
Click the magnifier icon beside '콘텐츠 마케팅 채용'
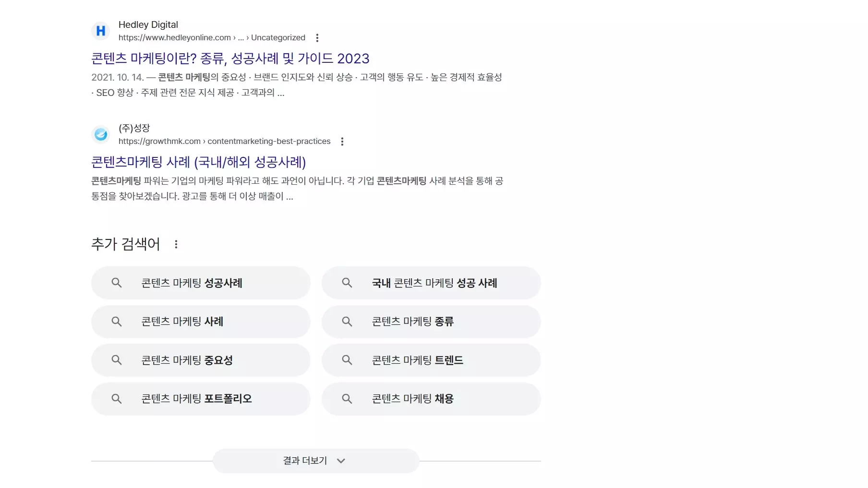[347, 399]
